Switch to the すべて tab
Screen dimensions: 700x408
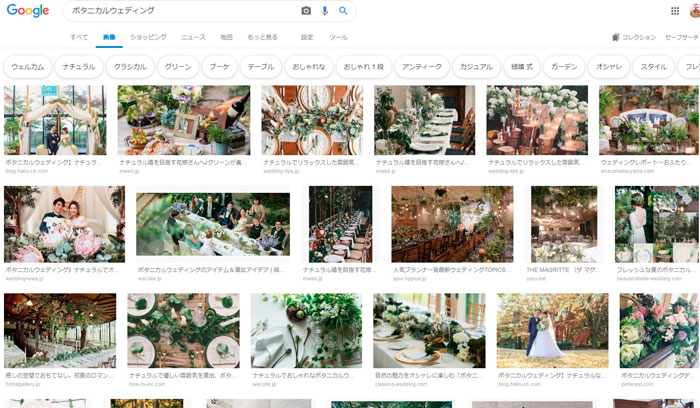pyautogui.click(x=79, y=37)
